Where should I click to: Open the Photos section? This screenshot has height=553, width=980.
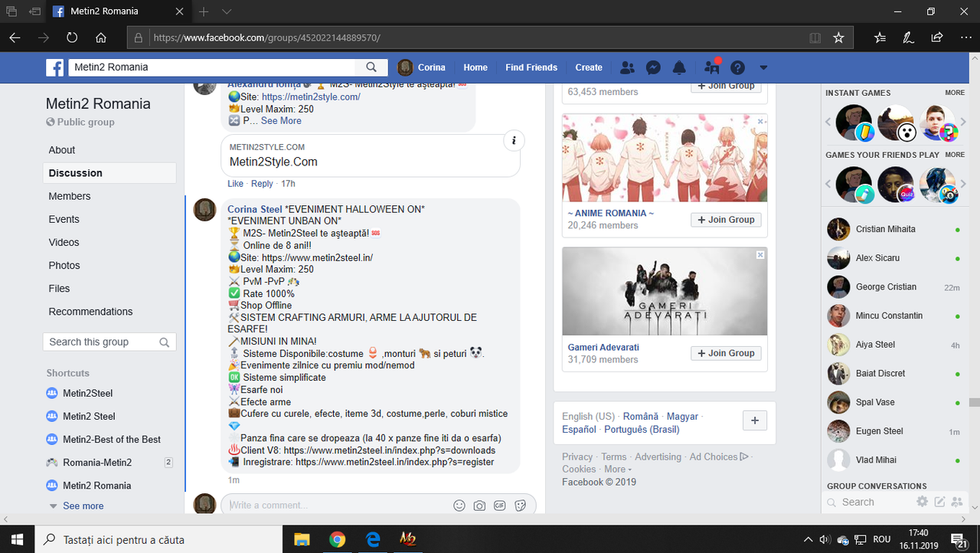(64, 265)
